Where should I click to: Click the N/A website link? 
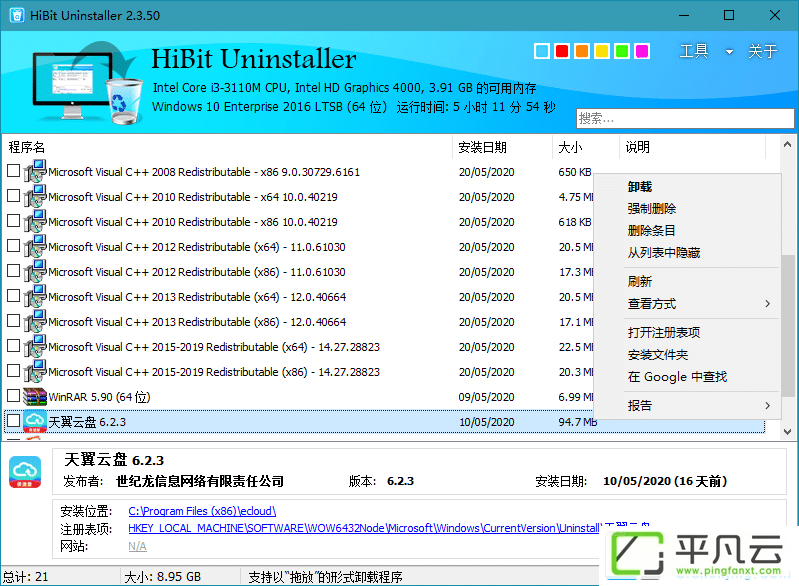[137, 546]
